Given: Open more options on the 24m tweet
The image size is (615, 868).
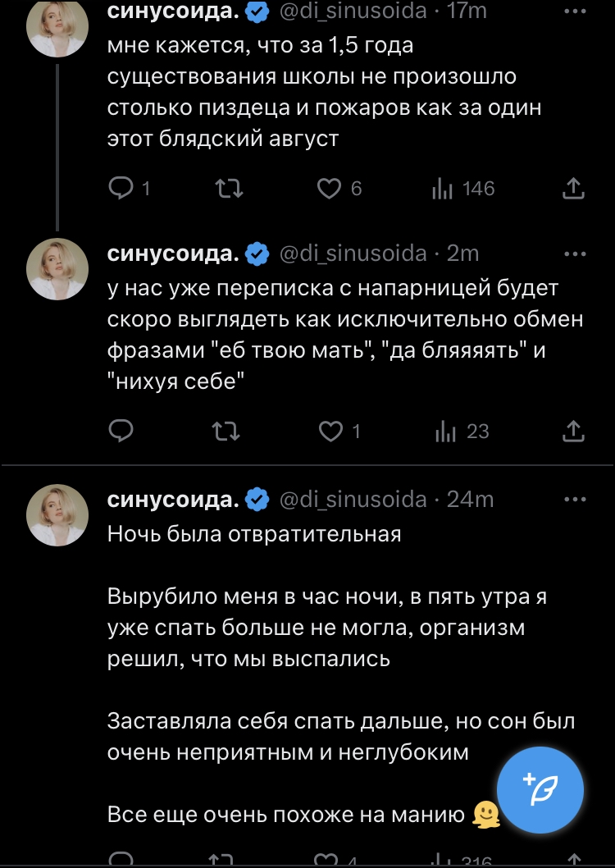Looking at the screenshot, I should [576, 499].
